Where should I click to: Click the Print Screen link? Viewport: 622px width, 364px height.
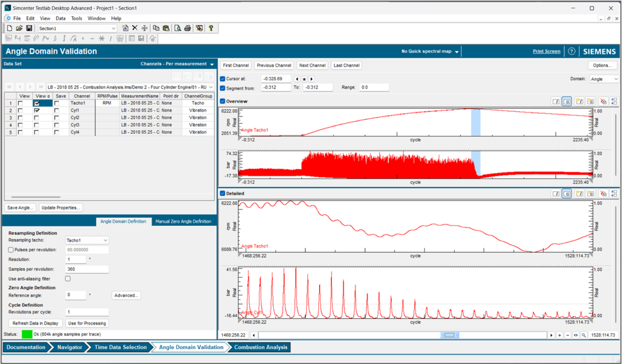[547, 51]
